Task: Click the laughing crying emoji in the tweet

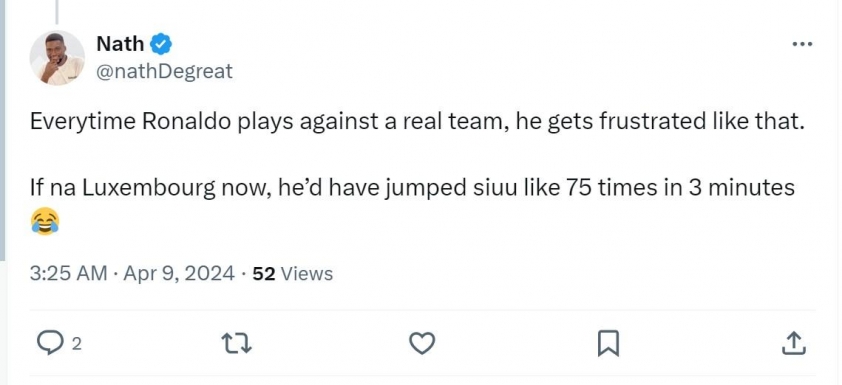Action: [x=45, y=222]
